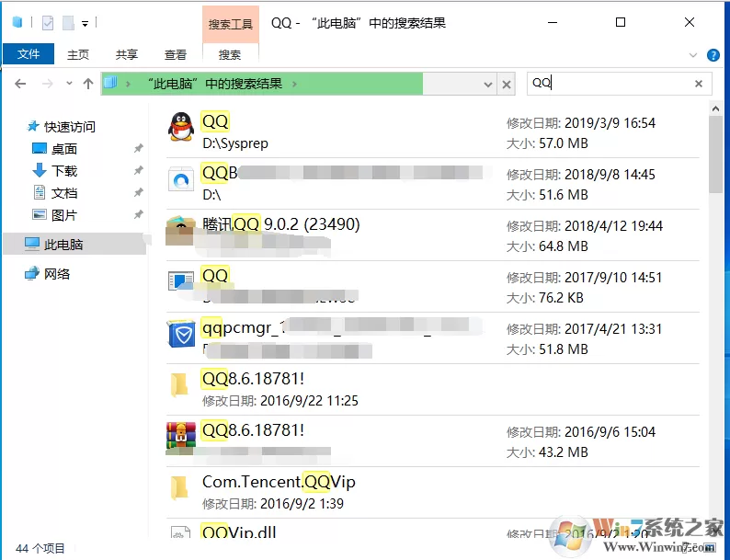Viewport: 730px width, 560px height.
Task: Click the pin icon next to 桌面
Action: pyautogui.click(x=138, y=148)
